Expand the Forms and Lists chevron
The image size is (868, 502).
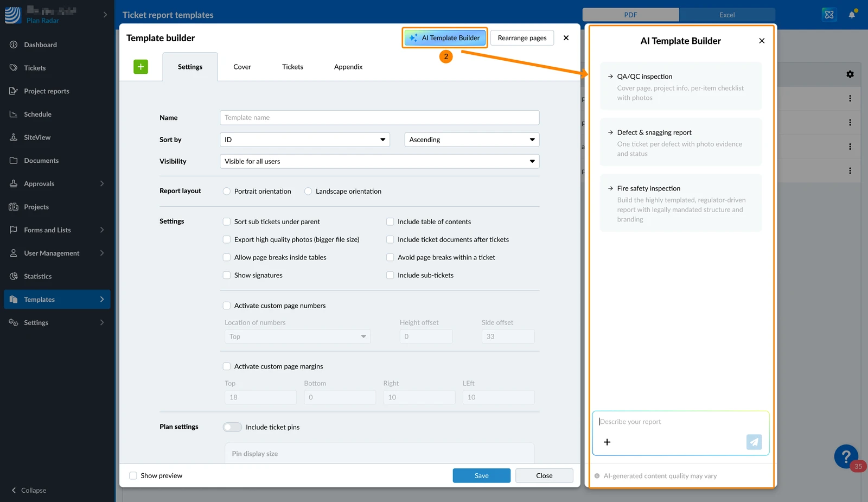click(x=102, y=230)
